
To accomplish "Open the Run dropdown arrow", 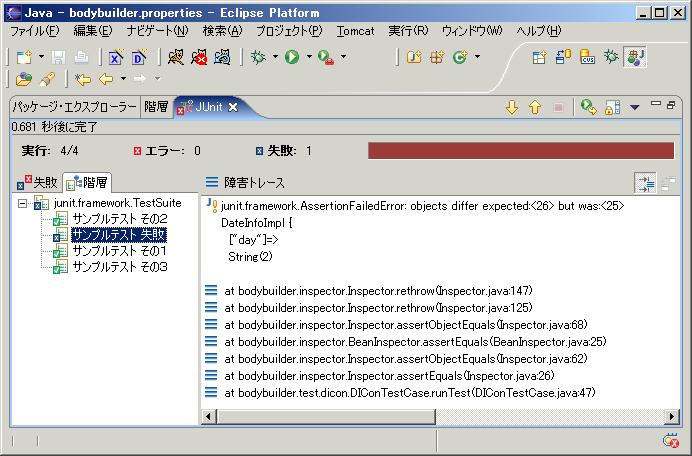I will click(x=309, y=57).
